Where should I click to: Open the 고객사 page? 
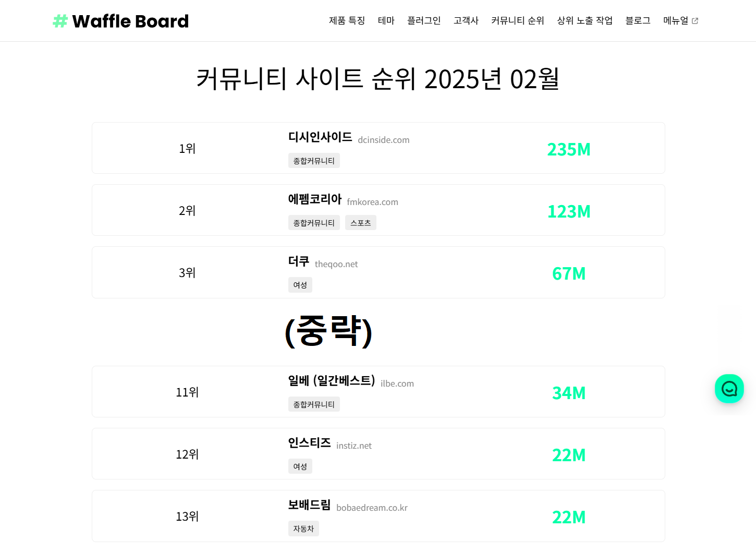point(466,20)
